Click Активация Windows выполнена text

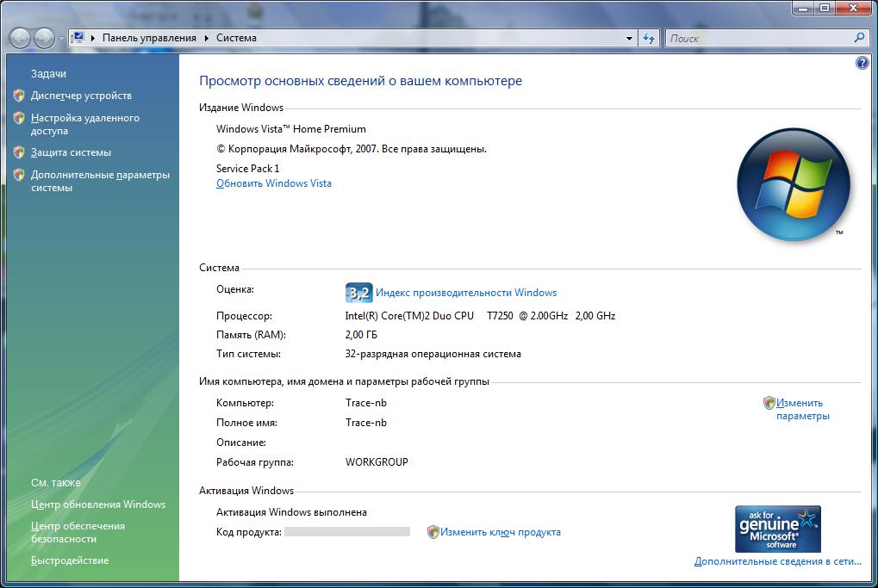[292, 512]
